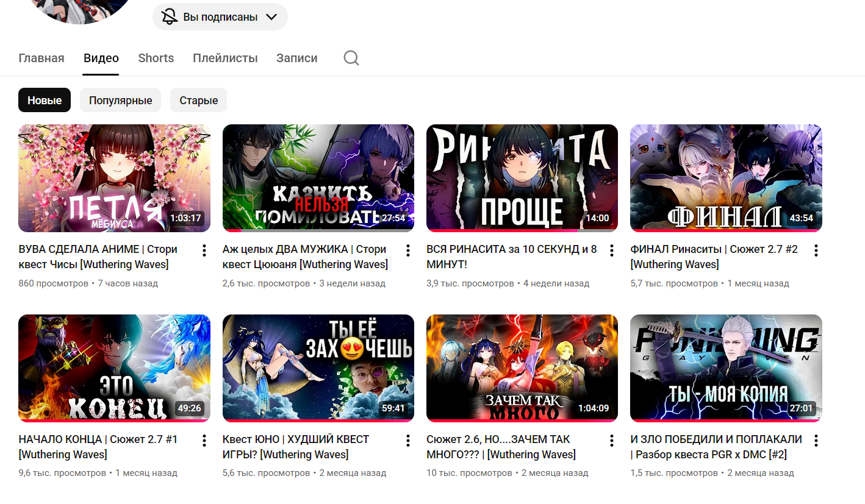
Task: Open more options for «ФИНАЛ Ринаситы» video
Action: 816,250
